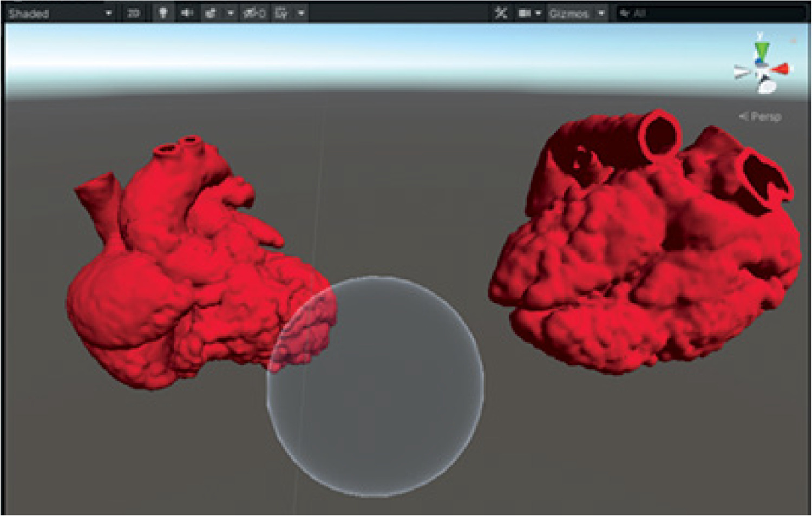Expand the effects dropdown arrow
Image resolution: width=812 pixels, height=516 pixels.
231,13
